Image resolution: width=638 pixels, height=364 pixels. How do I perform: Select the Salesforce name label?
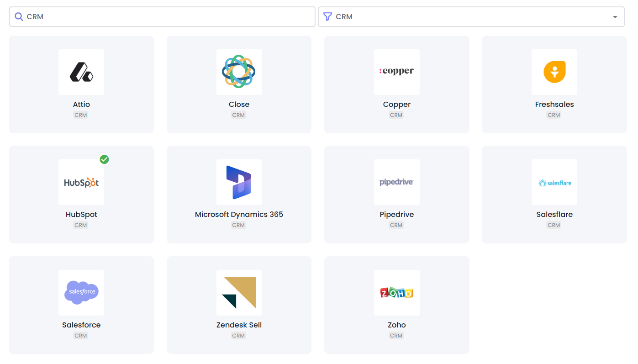click(81, 325)
